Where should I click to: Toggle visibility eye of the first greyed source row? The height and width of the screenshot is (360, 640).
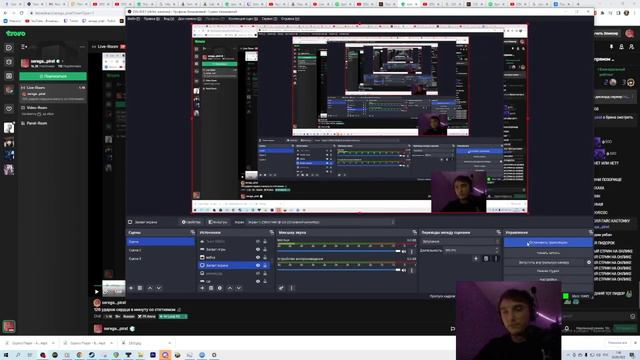258,242
